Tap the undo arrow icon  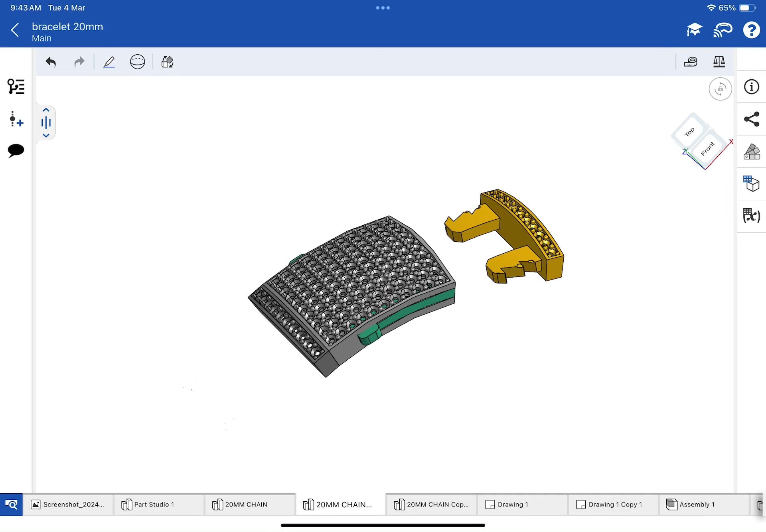(x=51, y=62)
